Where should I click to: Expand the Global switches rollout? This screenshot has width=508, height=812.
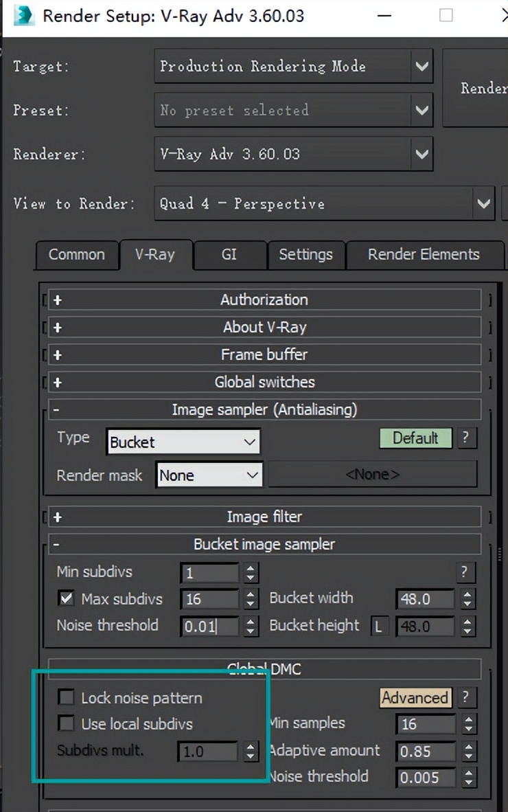[x=264, y=382]
